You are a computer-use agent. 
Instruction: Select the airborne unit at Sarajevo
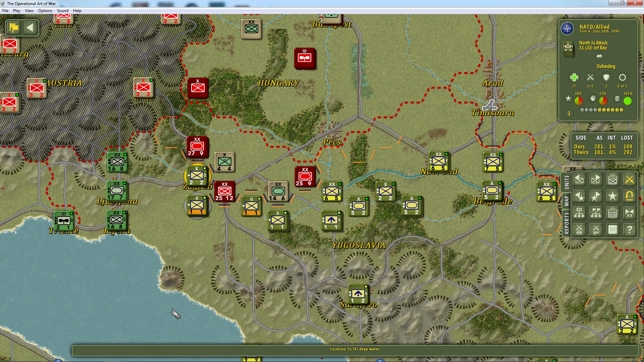pyautogui.click(x=358, y=294)
